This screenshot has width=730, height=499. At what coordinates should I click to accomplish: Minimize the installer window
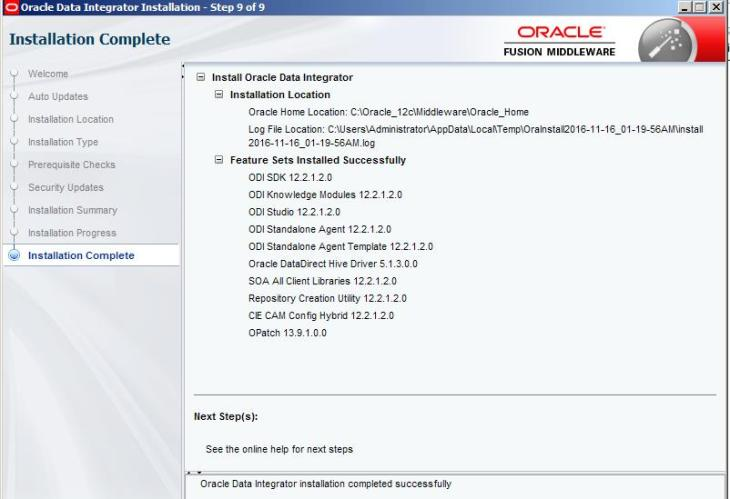click(x=684, y=7)
